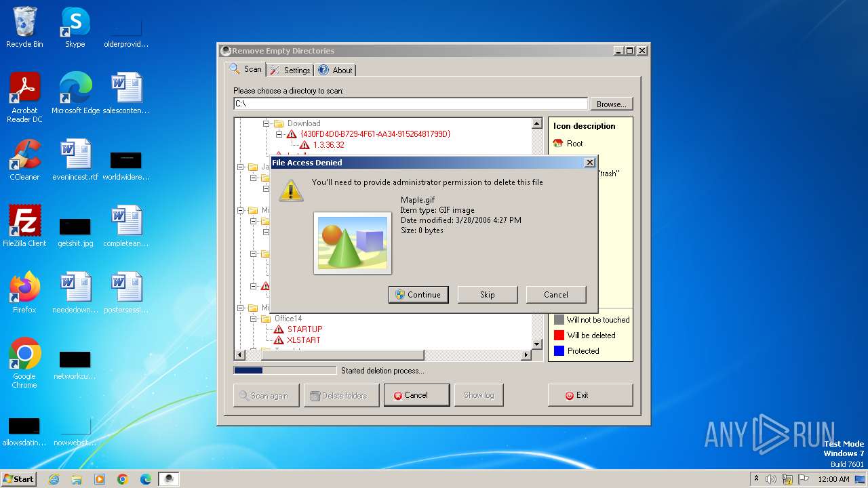Viewport: 868px width, 488px height.
Task: Select the salesconten... document on desktop
Action: pyautogui.click(x=126, y=94)
